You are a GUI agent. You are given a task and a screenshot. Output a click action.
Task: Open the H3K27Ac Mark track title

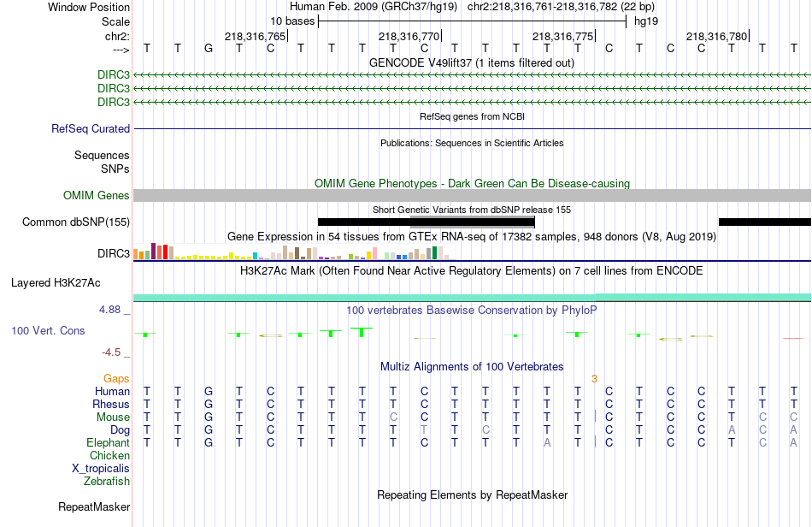coord(472,270)
